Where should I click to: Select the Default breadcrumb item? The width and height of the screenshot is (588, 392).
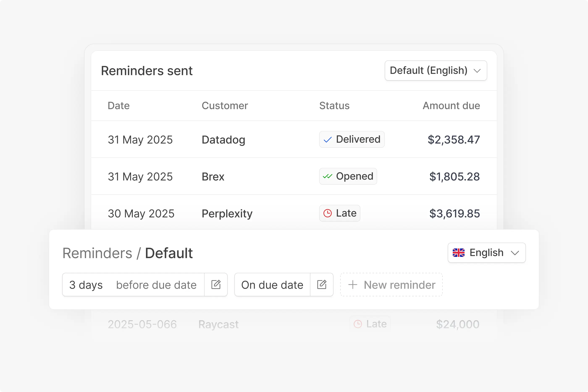click(169, 253)
